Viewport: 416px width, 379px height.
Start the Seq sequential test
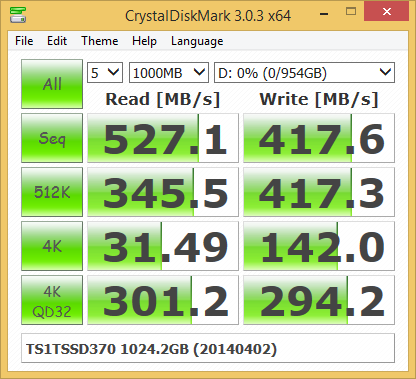tap(52, 138)
